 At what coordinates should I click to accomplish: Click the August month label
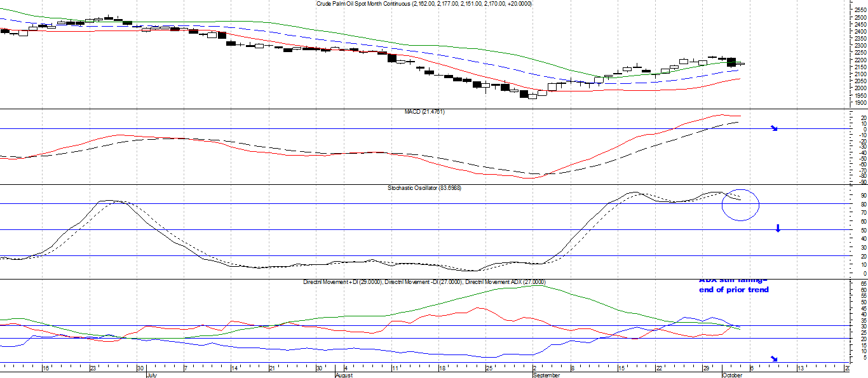tap(344, 375)
